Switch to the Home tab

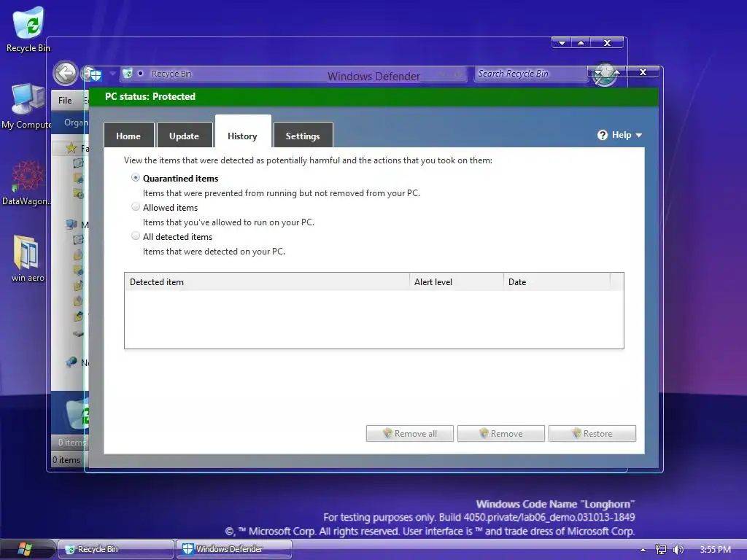pyautogui.click(x=128, y=136)
